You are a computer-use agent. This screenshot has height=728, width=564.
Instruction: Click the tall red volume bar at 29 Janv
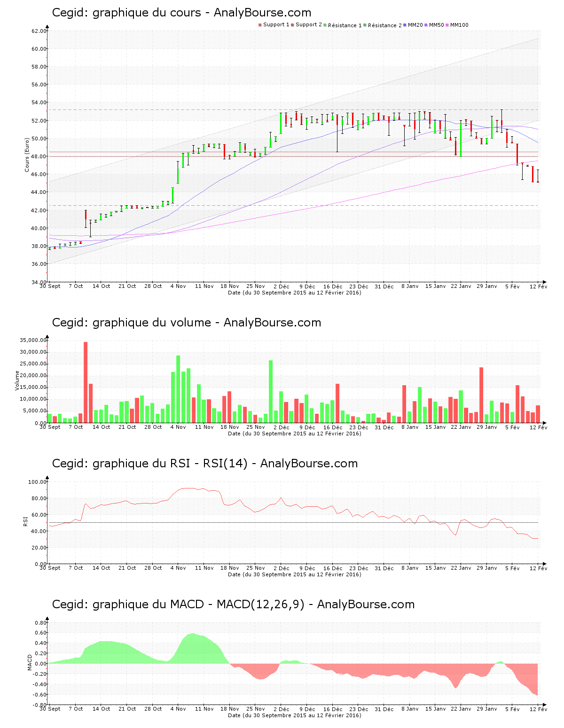[x=481, y=395]
